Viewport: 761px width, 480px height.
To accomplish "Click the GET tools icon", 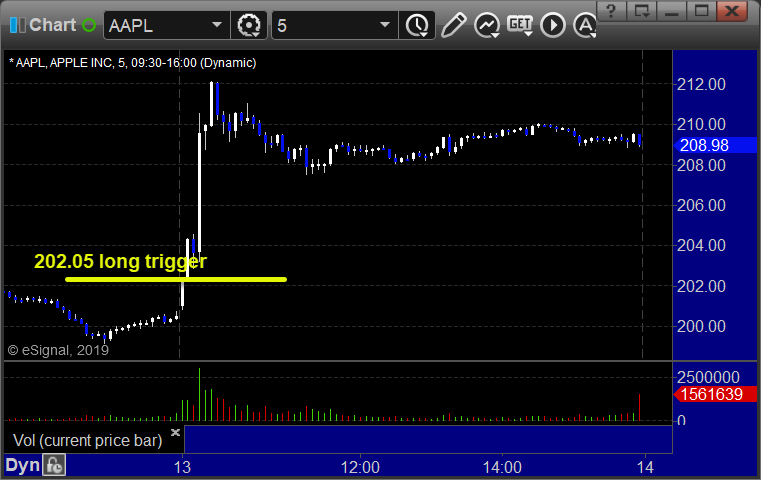I will coord(520,25).
